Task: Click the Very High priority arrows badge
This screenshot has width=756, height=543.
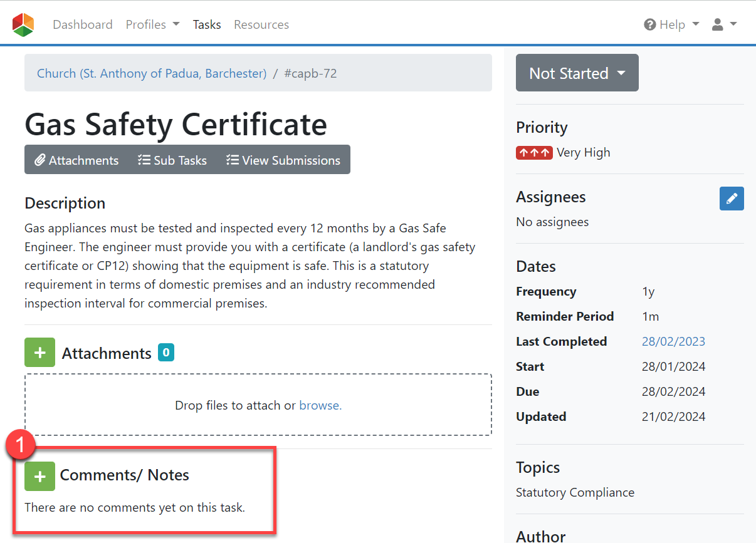Action: [x=533, y=152]
